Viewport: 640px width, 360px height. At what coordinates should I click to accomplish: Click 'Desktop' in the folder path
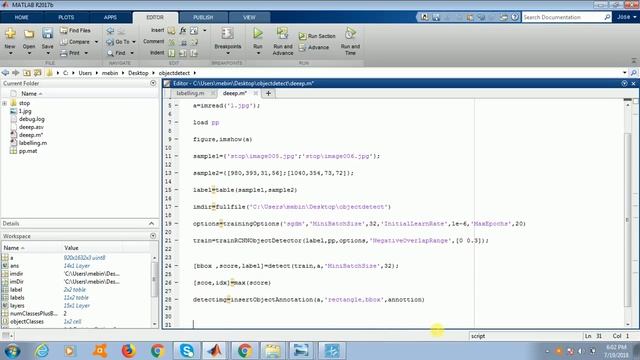(x=138, y=73)
